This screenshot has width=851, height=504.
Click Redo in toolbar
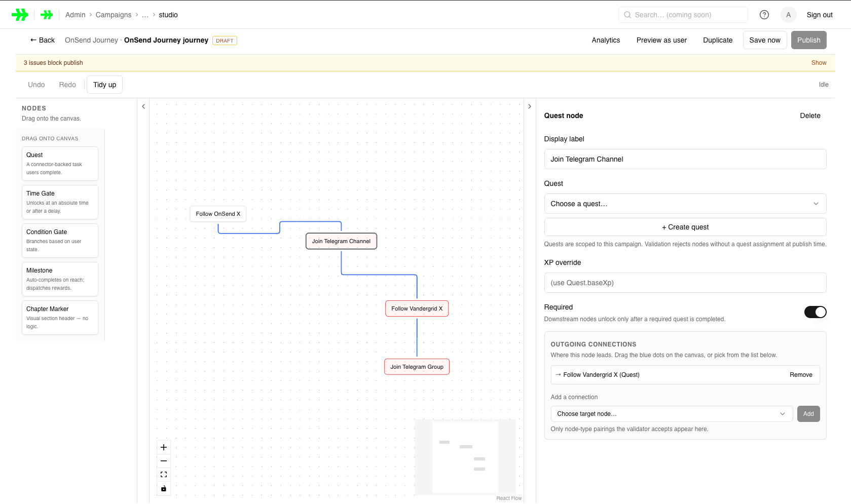[67, 85]
